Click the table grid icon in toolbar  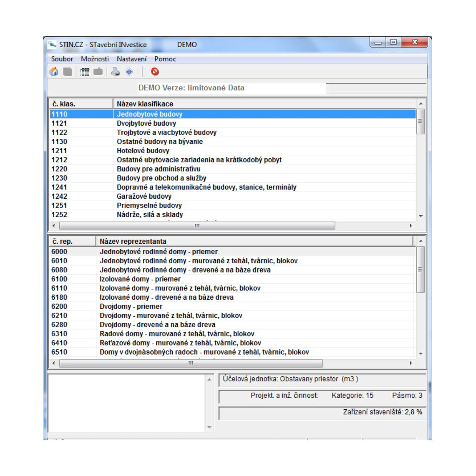click(84, 72)
